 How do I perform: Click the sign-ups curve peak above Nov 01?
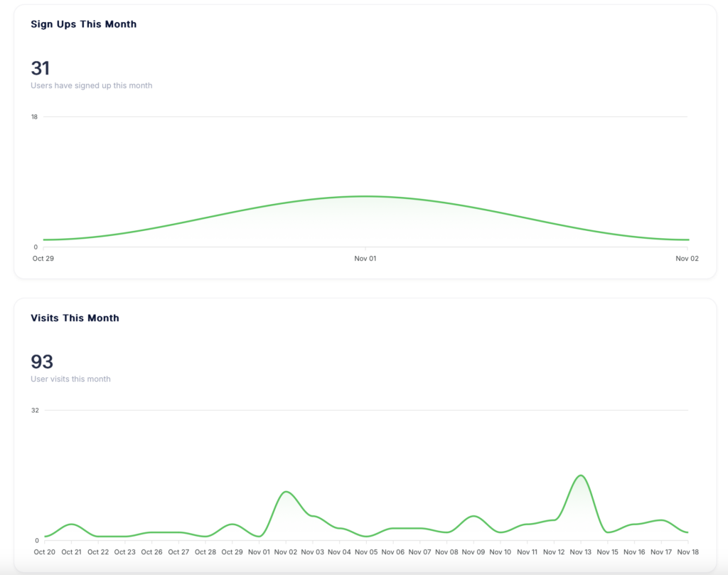(x=365, y=196)
